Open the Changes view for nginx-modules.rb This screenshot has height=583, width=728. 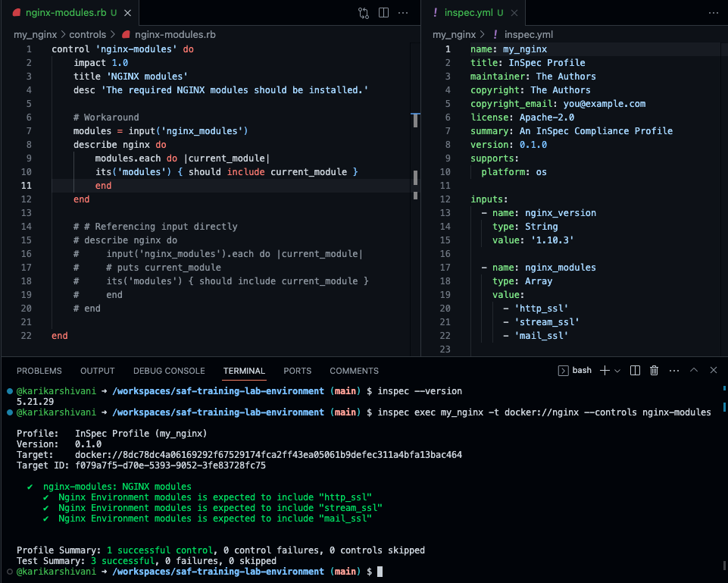363,13
